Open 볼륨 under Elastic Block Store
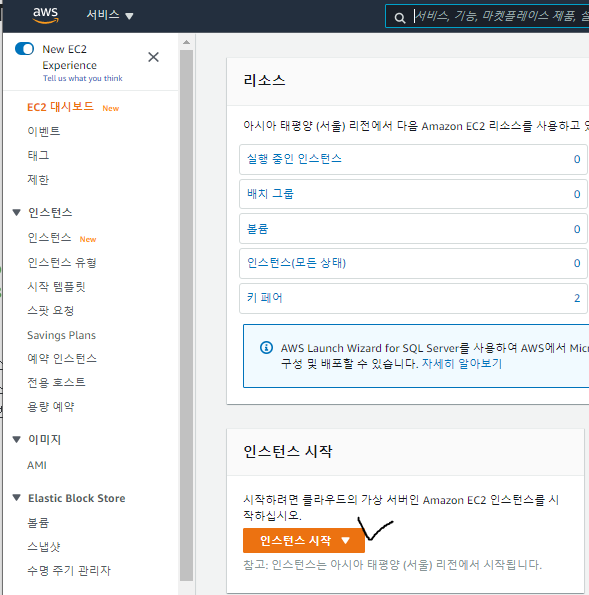Screen dimensions: 589x595 38,523
